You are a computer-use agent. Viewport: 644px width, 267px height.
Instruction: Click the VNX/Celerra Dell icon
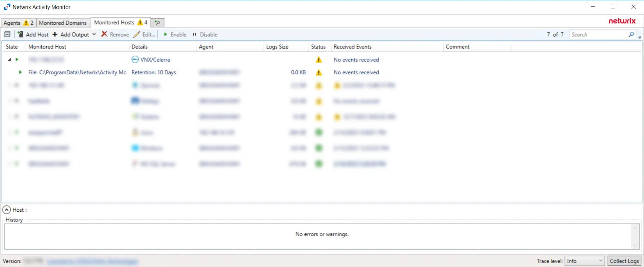135,60
